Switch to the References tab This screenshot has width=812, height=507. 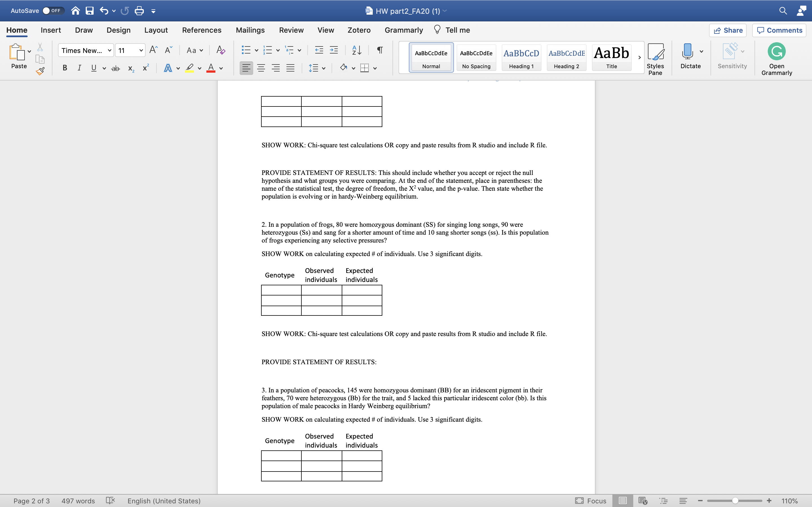(202, 30)
